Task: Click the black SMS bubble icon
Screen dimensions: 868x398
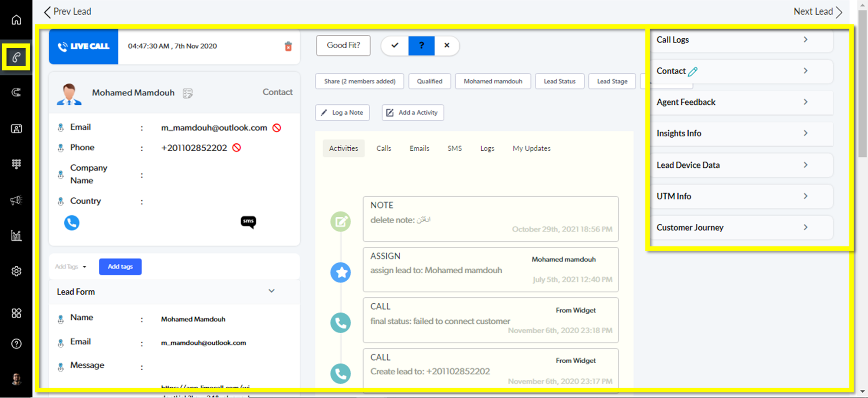Action: [248, 222]
